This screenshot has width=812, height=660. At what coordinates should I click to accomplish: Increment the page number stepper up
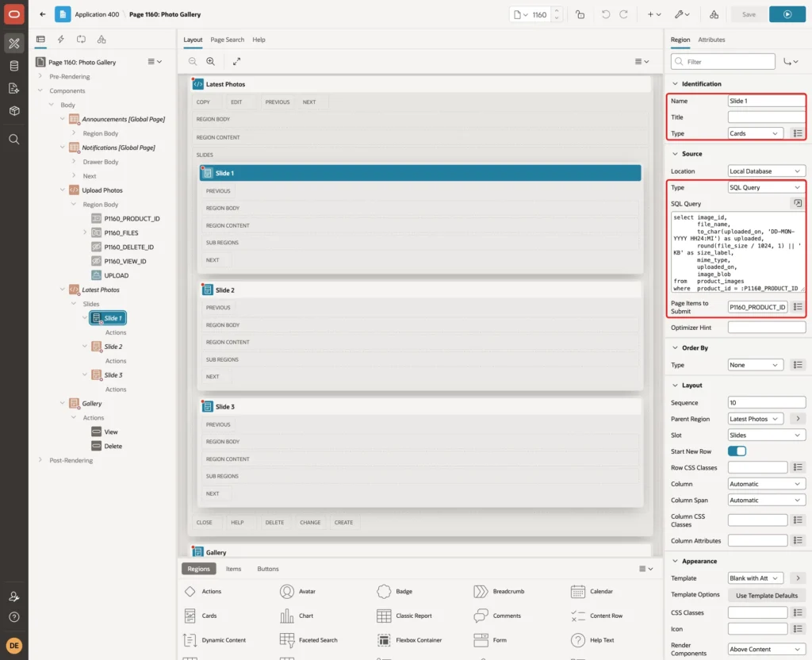point(557,10)
